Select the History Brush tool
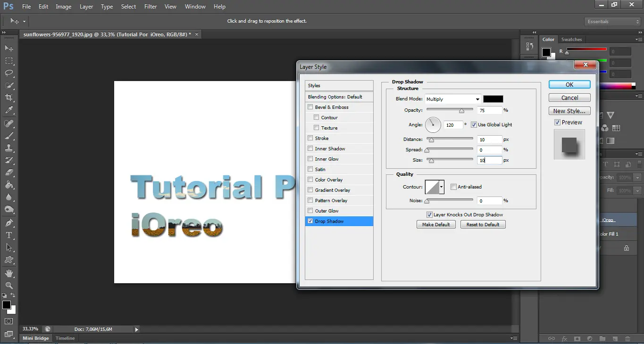The image size is (644, 344). point(9,160)
